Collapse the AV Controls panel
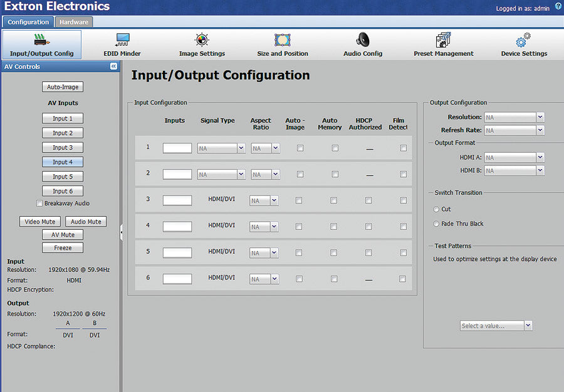 point(113,66)
